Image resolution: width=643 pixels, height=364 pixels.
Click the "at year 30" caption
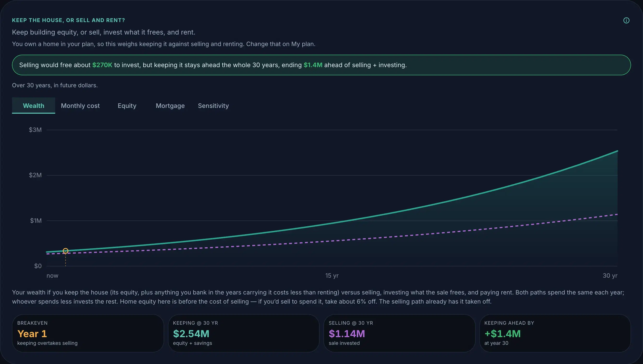tap(496, 343)
